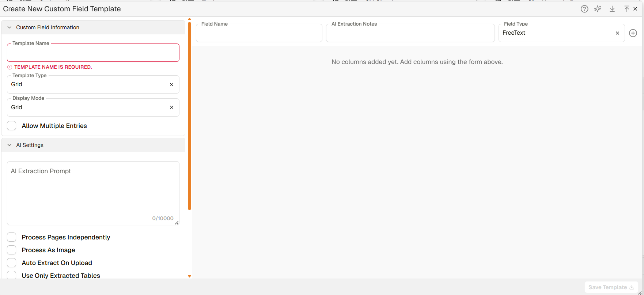644x295 pixels.
Task: Check Process Pages Independently
Action: point(12,237)
